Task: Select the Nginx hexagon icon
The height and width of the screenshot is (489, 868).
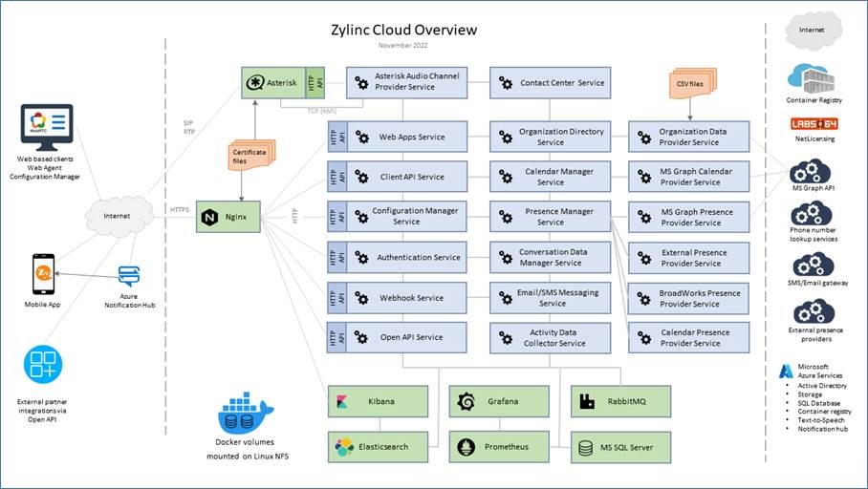Action: (x=210, y=218)
